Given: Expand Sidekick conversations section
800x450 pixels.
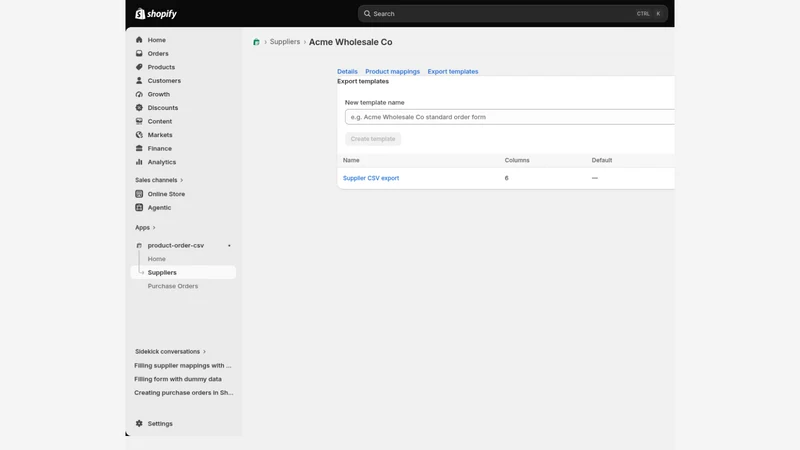Looking at the screenshot, I should [170, 352].
